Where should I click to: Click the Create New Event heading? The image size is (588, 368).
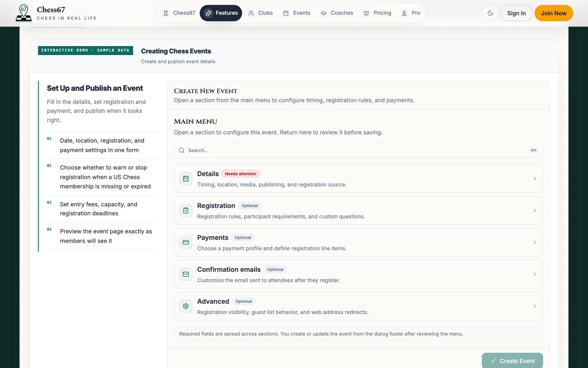click(206, 91)
